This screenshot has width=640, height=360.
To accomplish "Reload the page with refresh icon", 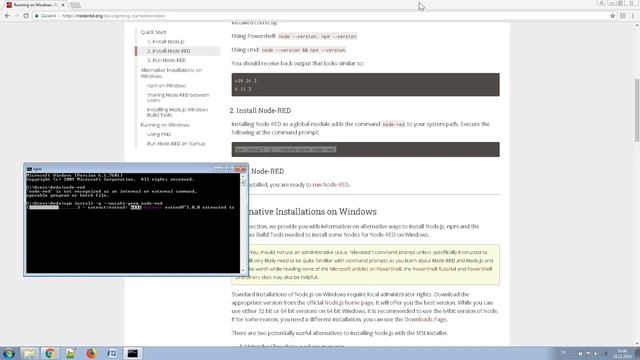I will 26,16.
